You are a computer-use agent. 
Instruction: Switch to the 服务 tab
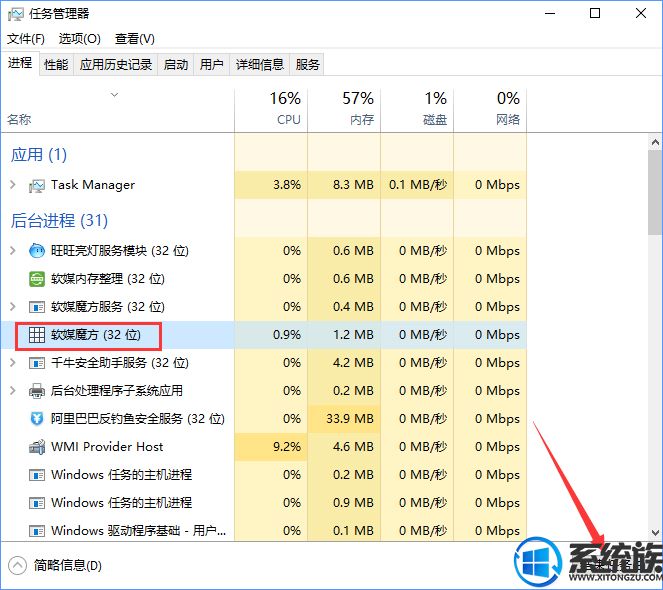pyautogui.click(x=307, y=64)
